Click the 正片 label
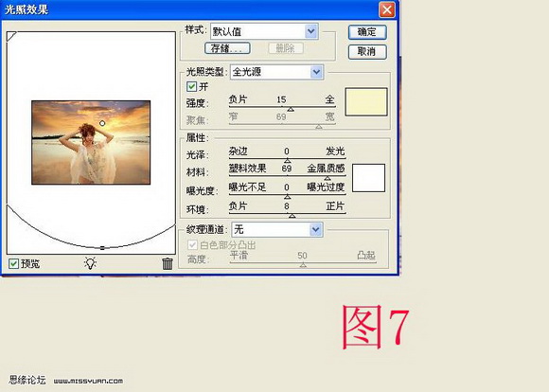549x392 pixels. tap(335, 206)
